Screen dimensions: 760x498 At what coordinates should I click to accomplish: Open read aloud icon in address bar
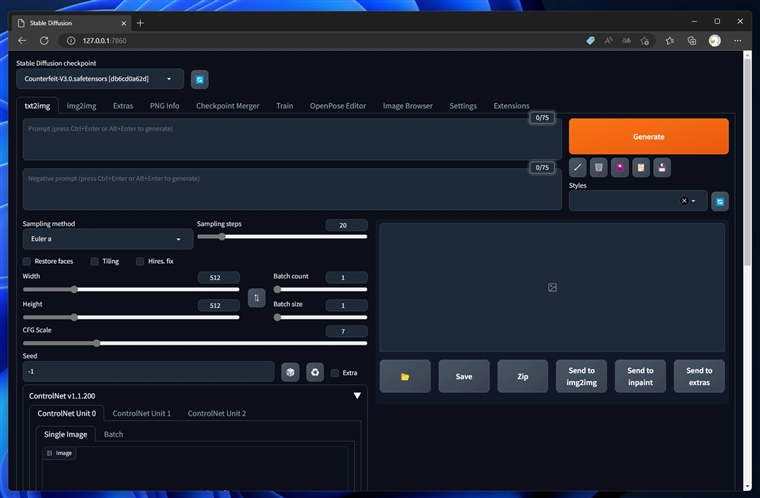coord(608,41)
